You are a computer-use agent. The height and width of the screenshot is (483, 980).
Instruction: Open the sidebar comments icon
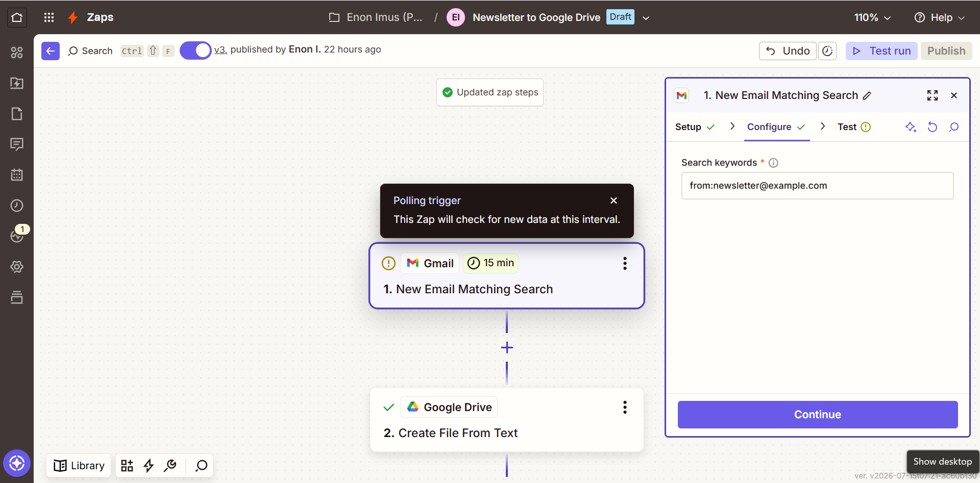pos(17,144)
